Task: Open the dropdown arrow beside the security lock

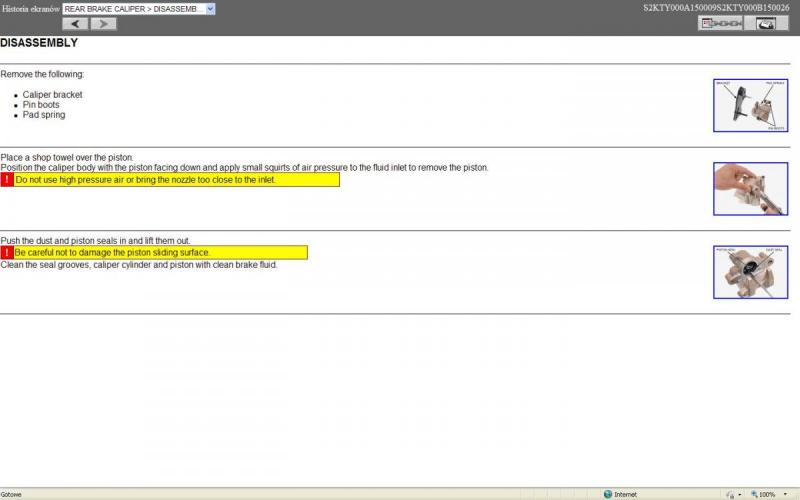Action: coord(739,494)
